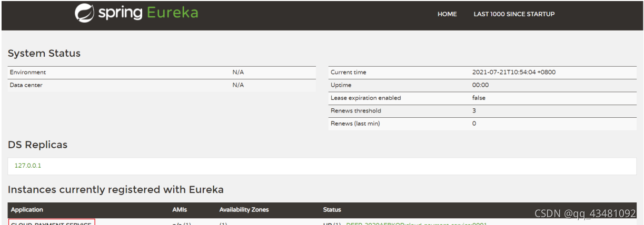This screenshot has height=225, width=644.
Task: Select the Data center N/A value
Action: [x=238, y=85]
